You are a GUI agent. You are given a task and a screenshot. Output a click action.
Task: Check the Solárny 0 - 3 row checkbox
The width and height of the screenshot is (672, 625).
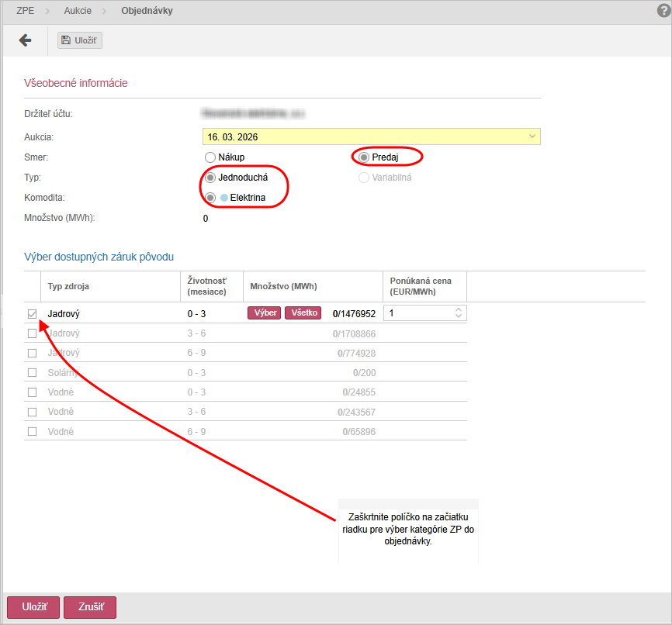pos(32,373)
